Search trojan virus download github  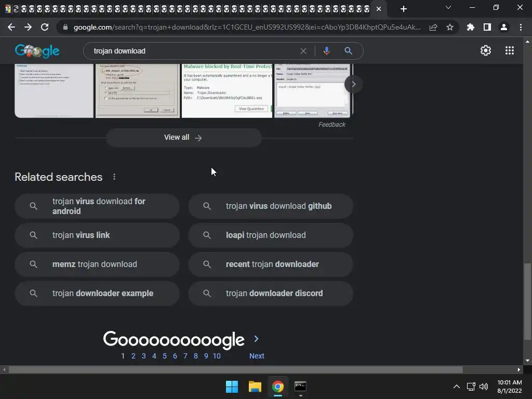pyautogui.click(x=270, y=206)
